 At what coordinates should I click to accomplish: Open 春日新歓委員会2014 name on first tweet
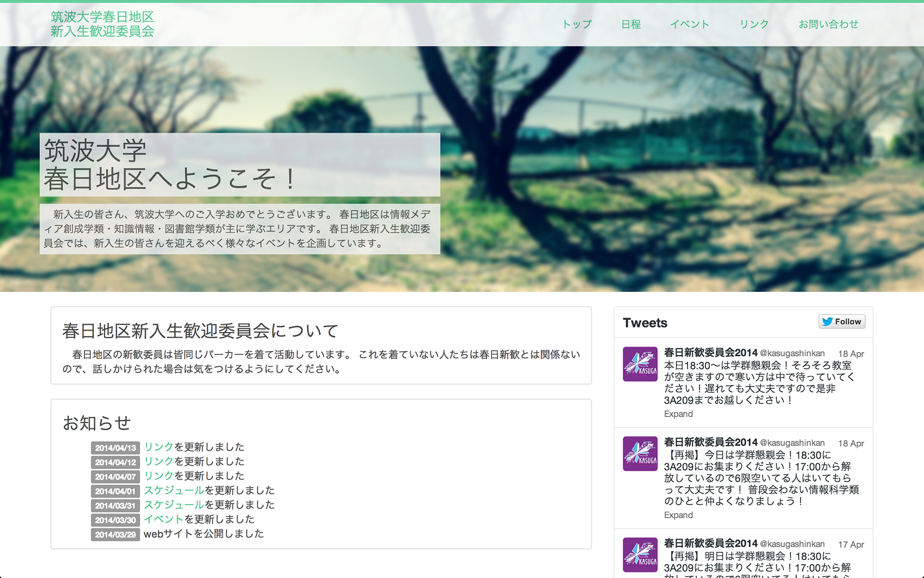[711, 353]
